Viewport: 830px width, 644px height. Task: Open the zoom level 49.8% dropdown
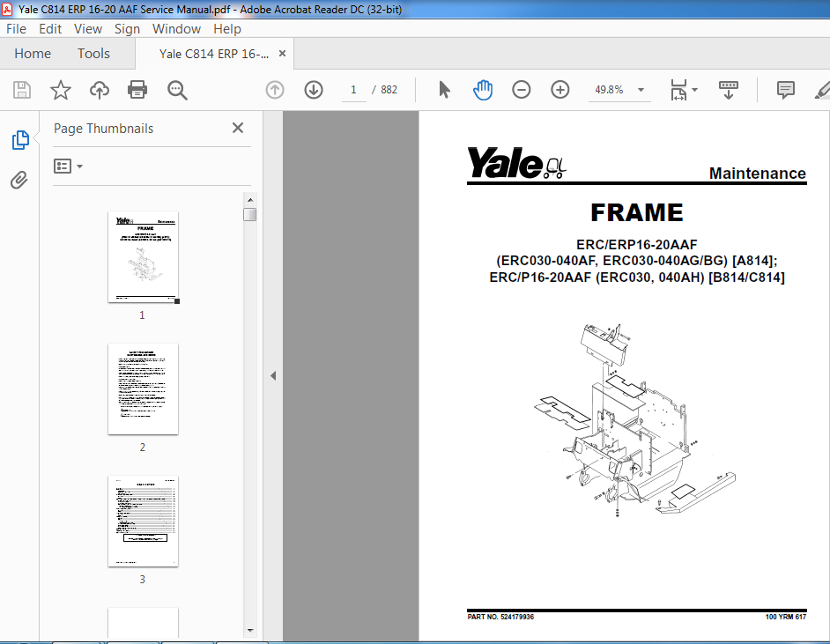click(641, 90)
